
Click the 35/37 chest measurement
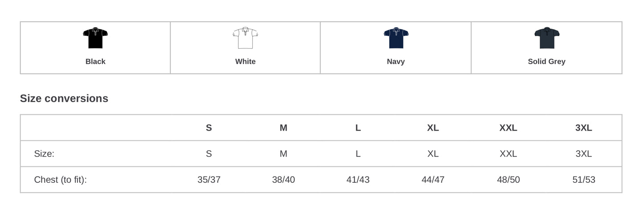[x=209, y=180]
